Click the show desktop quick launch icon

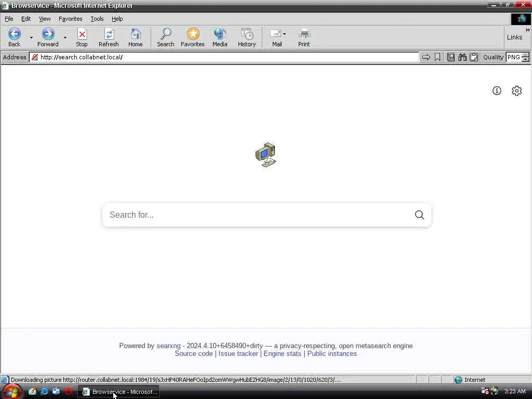pyautogui.click(x=56, y=392)
